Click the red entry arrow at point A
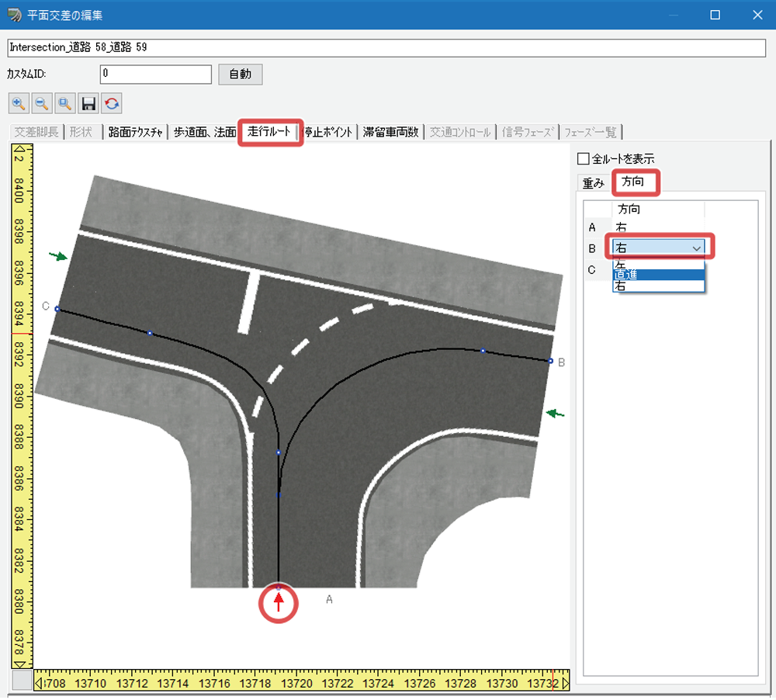 pos(279,602)
